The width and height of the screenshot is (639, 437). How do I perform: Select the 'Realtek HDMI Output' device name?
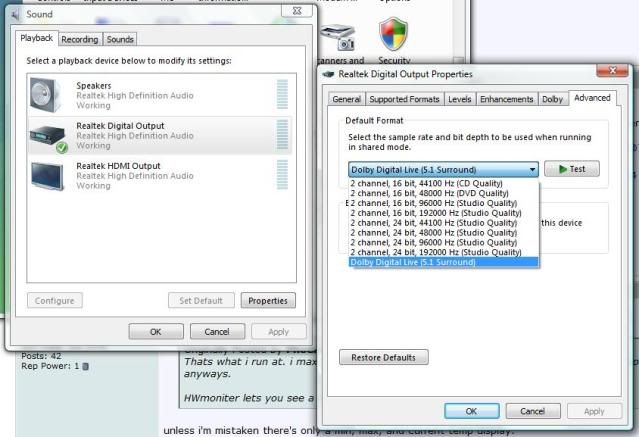coord(118,166)
